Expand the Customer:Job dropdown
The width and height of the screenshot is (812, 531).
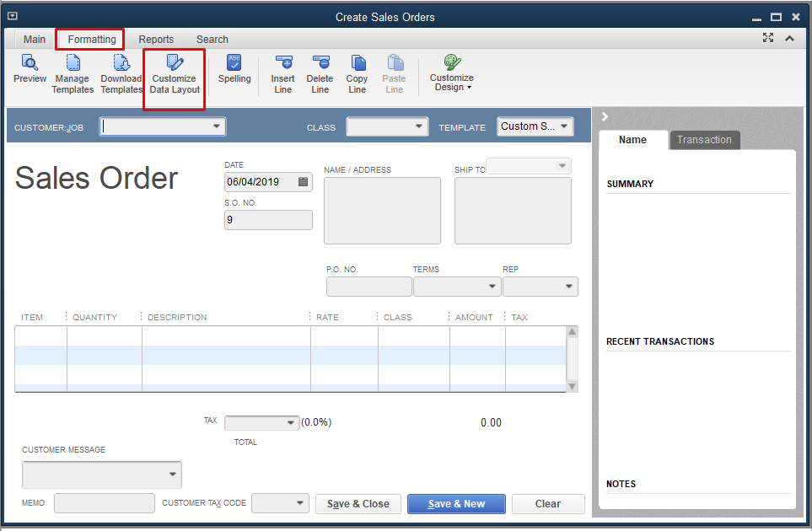tap(217, 126)
